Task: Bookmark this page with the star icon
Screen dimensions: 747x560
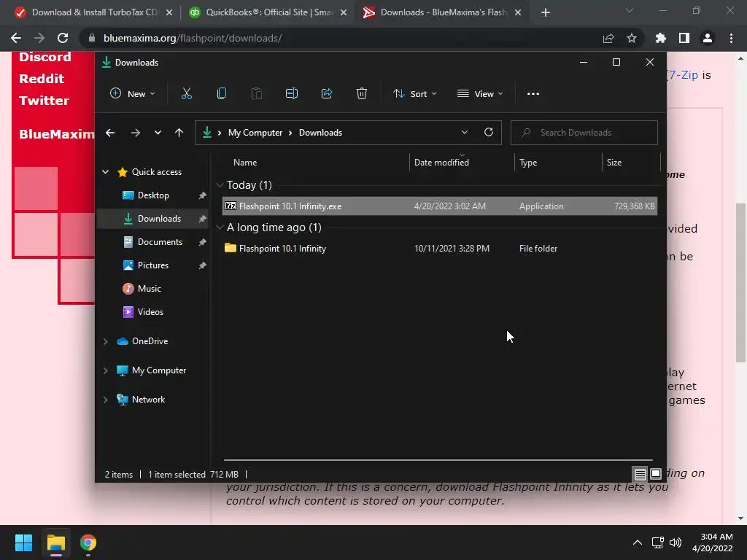Action: pos(632,38)
